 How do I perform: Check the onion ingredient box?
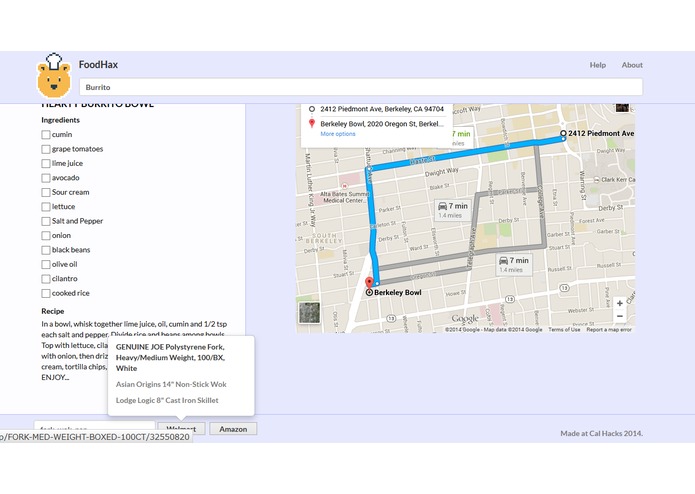click(x=46, y=236)
